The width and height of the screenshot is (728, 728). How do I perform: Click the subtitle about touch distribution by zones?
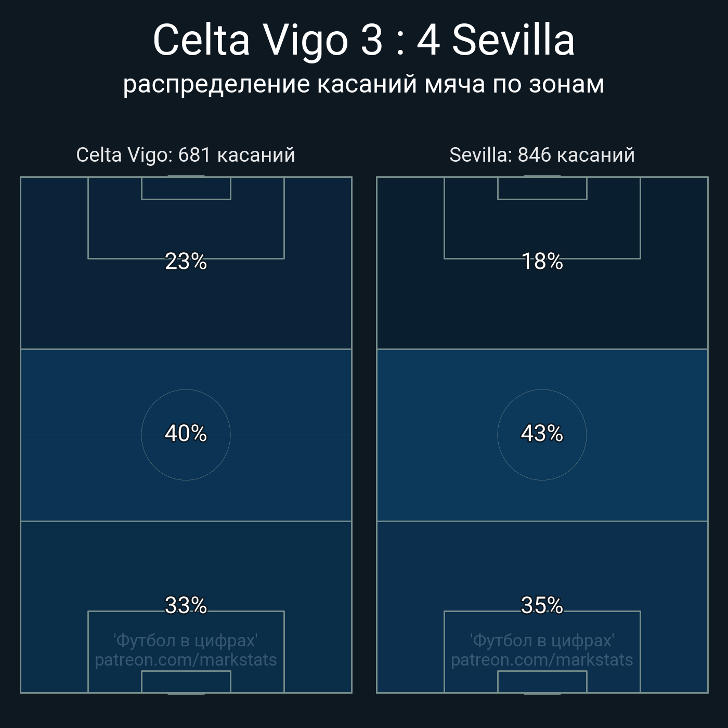(363, 84)
